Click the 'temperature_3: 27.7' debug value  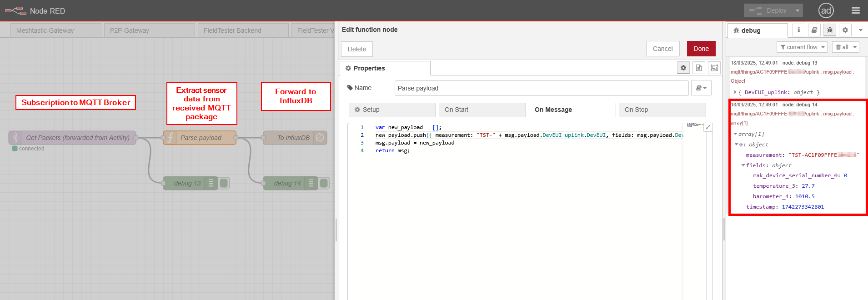pos(783,186)
